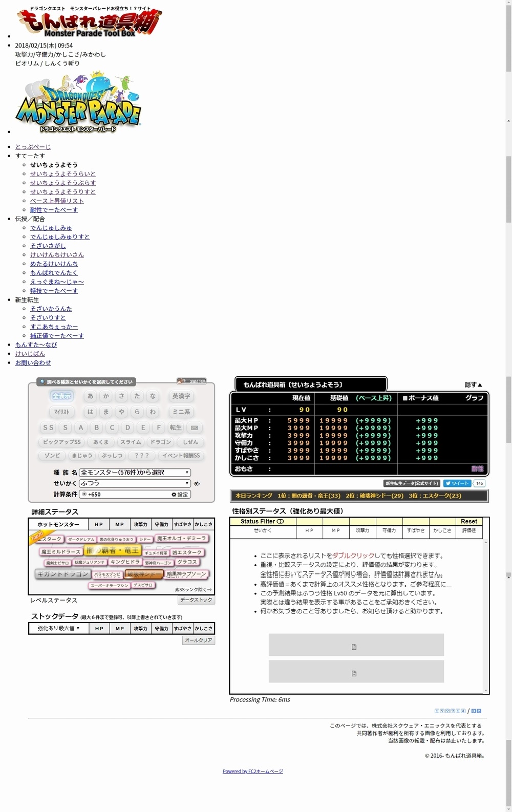Select the 闇の覇者・竜王 hot monster tag
512x812 pixels.
(112, 551)
